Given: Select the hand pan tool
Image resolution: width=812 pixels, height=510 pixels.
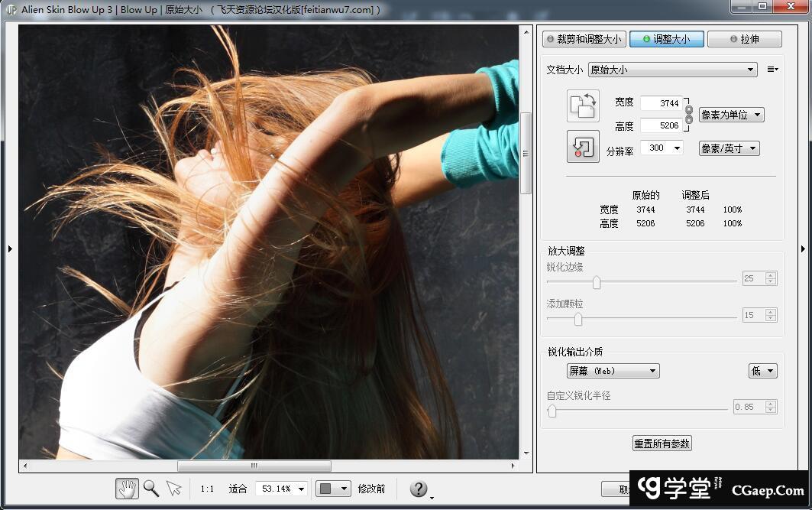Looking at the screenshot, I should tap(127, 489).
